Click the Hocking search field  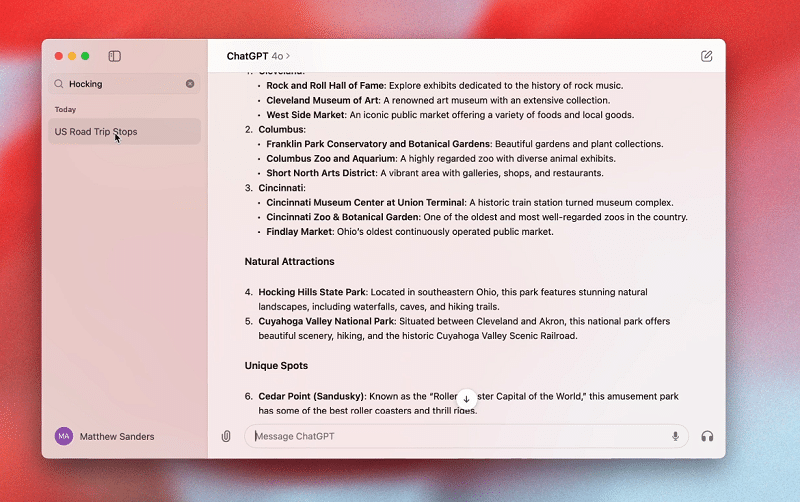pyautogui.click(x=124, y=84)
